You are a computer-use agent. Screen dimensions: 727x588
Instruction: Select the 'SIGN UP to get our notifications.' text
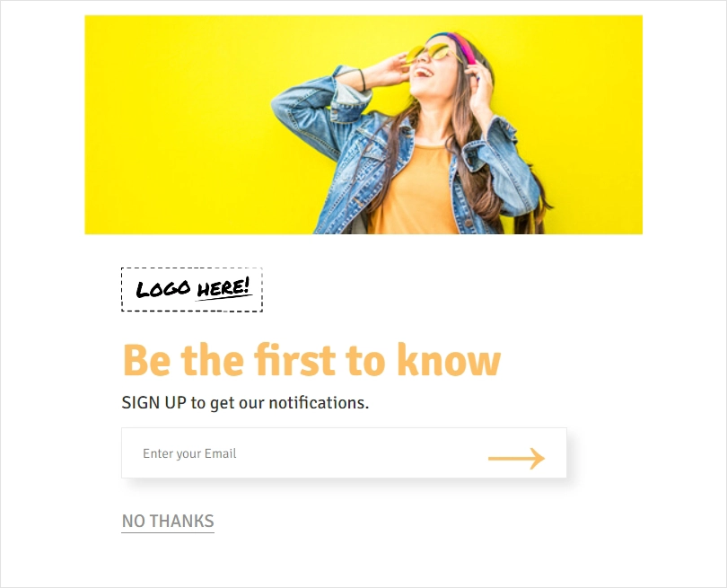245,403
